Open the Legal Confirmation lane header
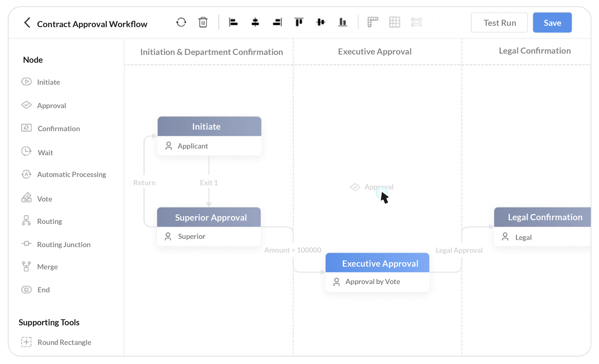Image resolution: width=599 pixels, height=364 pixels. pyautogui.click(x=535, y=50)
